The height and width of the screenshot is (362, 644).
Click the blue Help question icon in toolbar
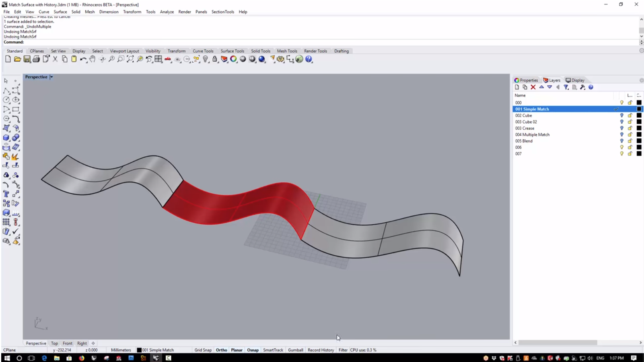click(x=309, y=59)
